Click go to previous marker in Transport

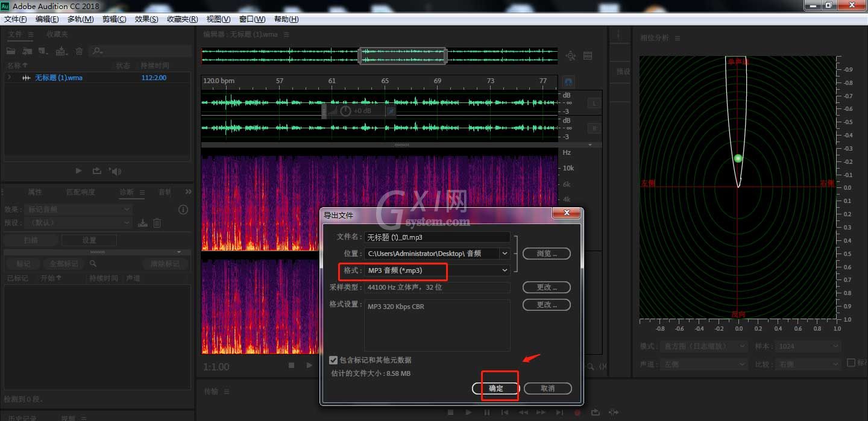coord(505,413)
